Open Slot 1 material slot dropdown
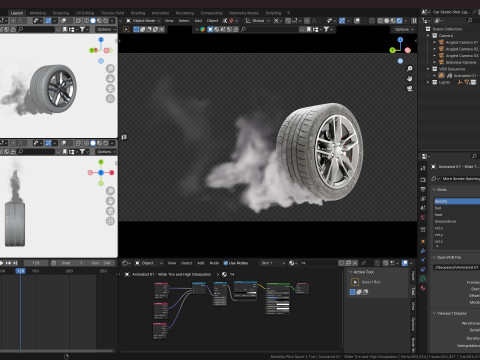 click(273, 263)
